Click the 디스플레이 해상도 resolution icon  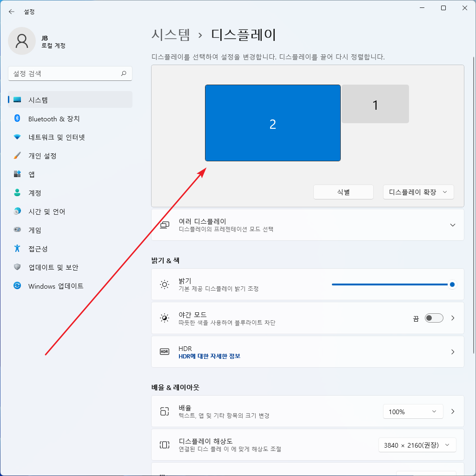pos(165,445)
